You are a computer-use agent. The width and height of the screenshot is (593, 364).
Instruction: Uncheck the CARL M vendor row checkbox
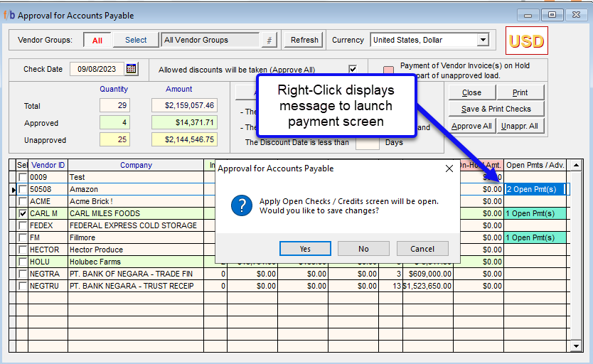(x=23, y=213)
